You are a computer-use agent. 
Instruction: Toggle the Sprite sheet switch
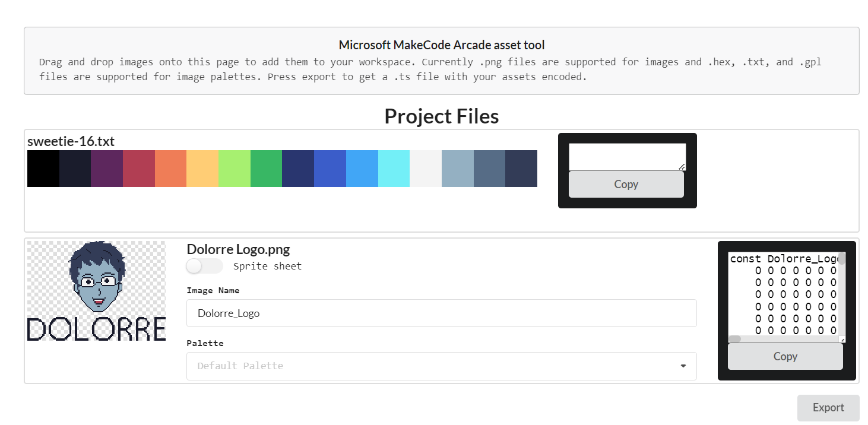pyautogui.click(x=204, y=266)
